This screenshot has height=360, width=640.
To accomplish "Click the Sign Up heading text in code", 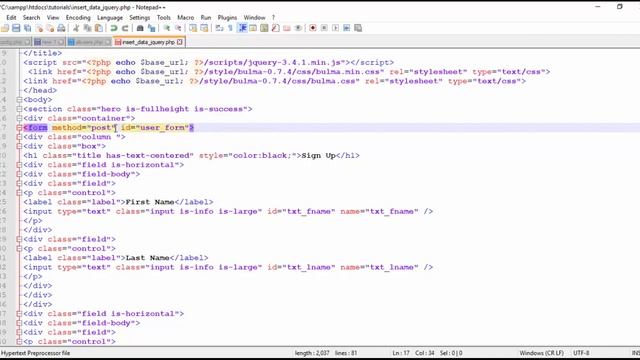I will click(x=318, y=156).
